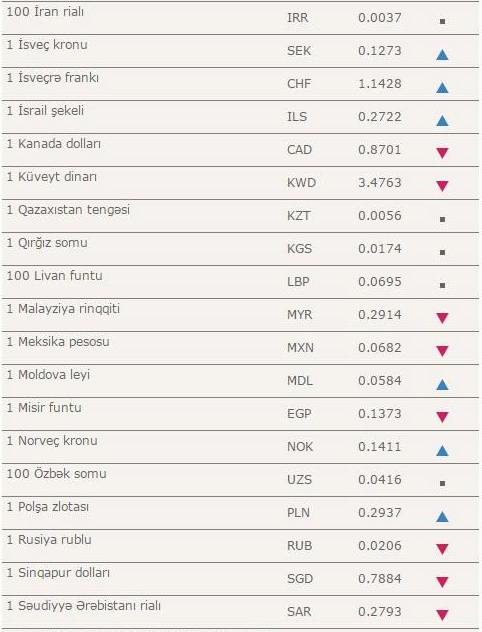482x632 pixels.
Task: Select the '1 Qırğız somu' row label
Action: coord(47,243)
